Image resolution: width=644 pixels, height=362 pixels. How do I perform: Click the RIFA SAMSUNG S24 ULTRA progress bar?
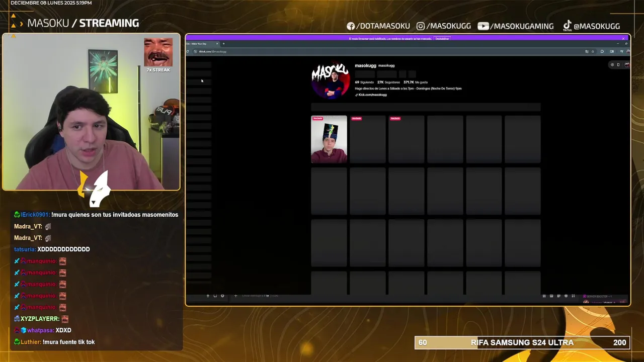click(522, 342)
